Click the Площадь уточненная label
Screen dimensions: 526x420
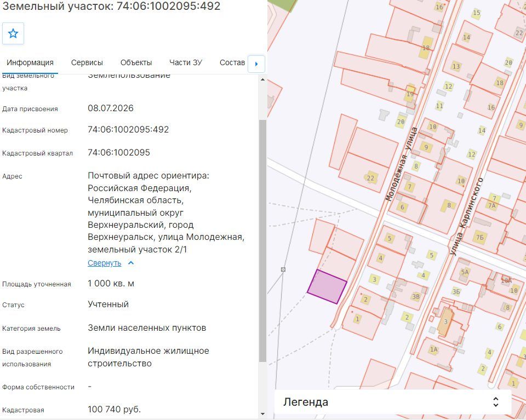(37, 284)
